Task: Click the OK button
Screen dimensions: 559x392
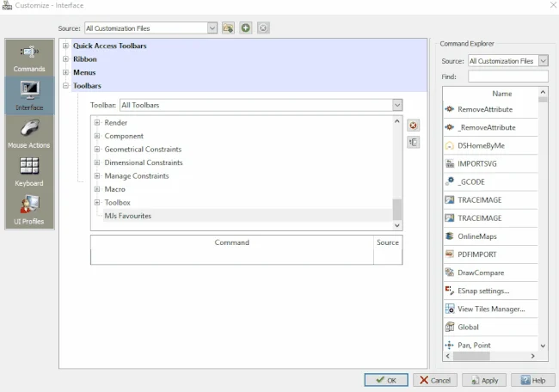Action: click(386, 380)
